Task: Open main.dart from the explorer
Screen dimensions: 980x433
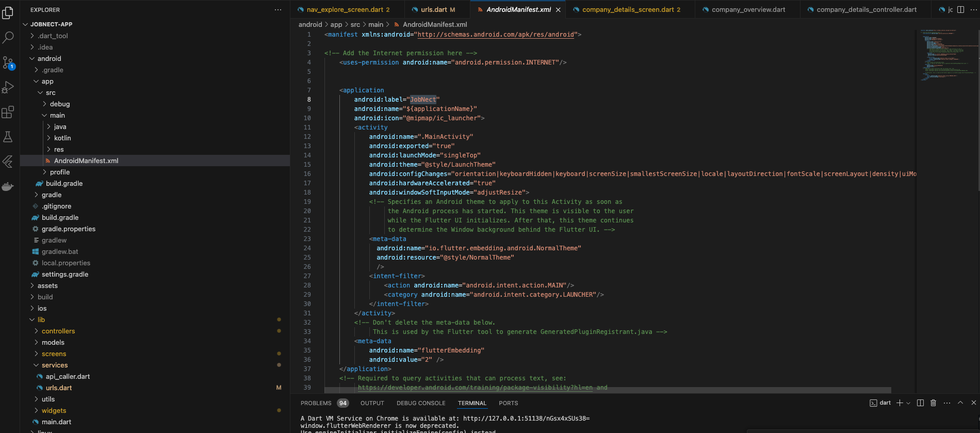Action: pos(56,422)
